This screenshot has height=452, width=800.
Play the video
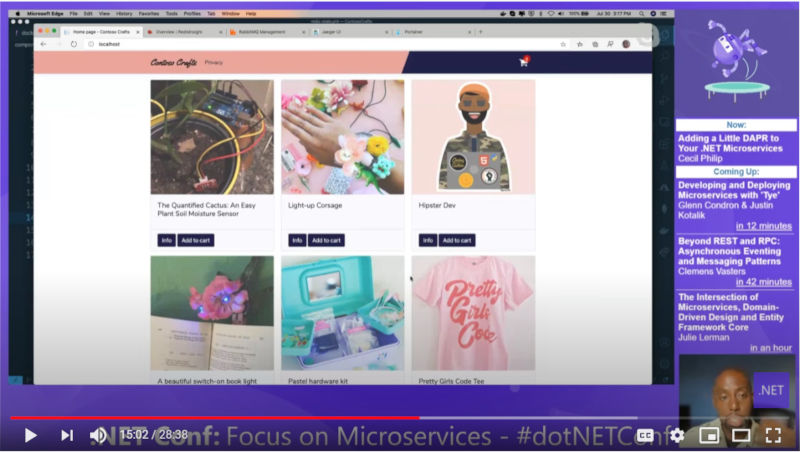[x=31, y=435]
